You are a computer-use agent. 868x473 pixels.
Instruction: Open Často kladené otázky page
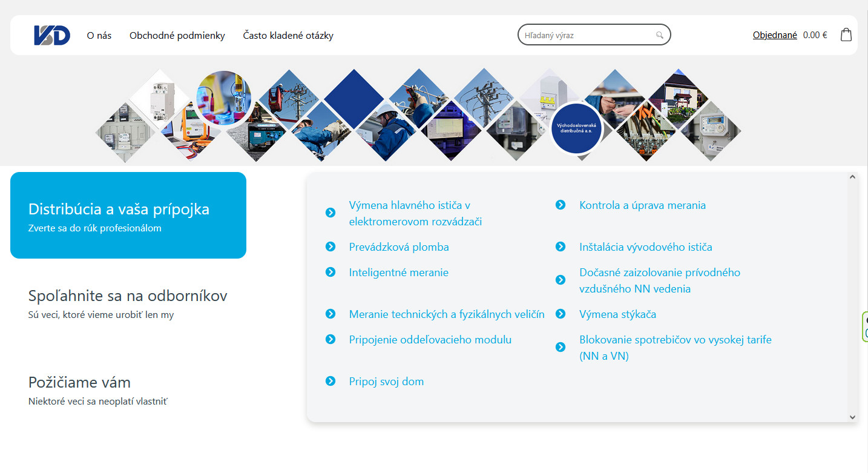[288, 36]
